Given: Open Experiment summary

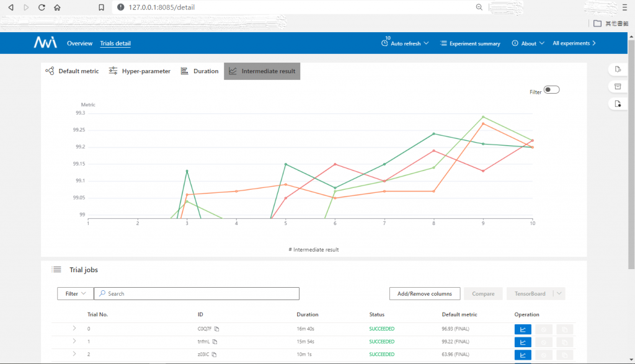Looking at the screenshot, I should tap(470, 43).
